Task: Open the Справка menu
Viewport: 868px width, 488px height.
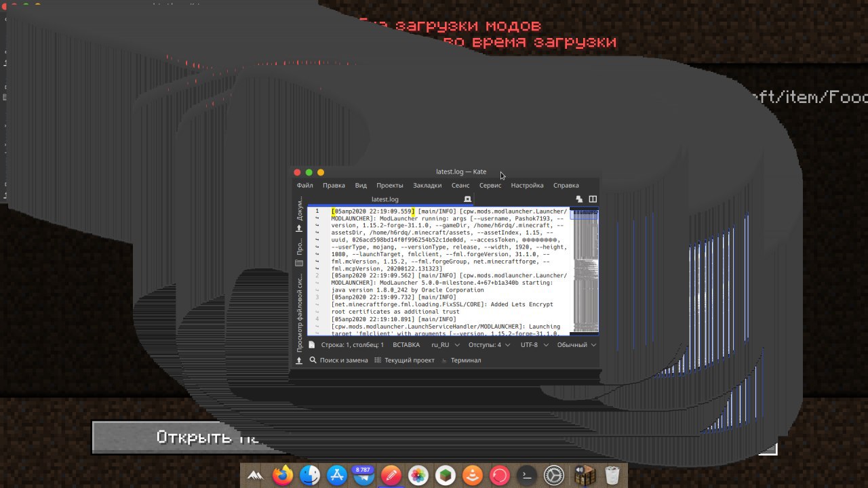Action: tap(566, 185)
